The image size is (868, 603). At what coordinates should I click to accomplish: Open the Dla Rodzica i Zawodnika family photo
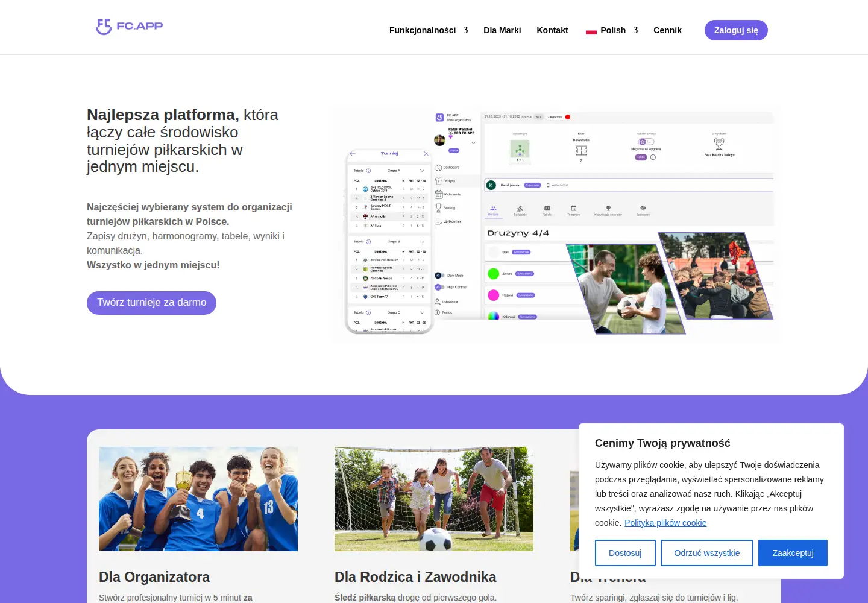(434, 499)
